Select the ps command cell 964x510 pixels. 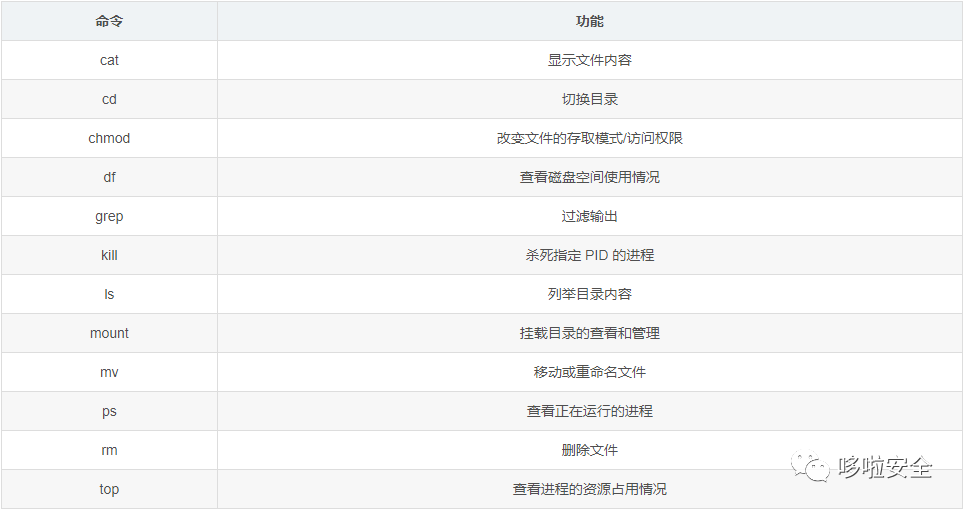tap(109, 411)
